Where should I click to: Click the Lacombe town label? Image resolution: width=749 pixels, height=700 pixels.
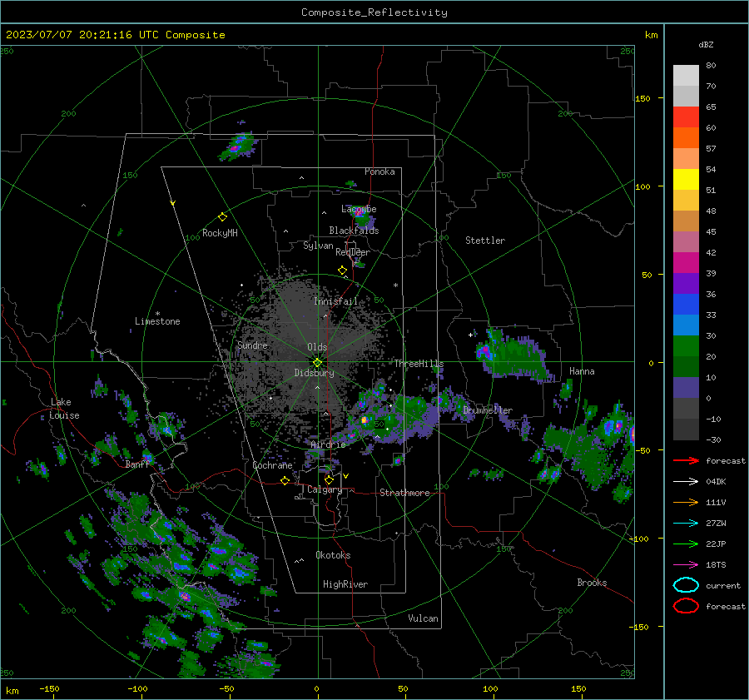359,209
